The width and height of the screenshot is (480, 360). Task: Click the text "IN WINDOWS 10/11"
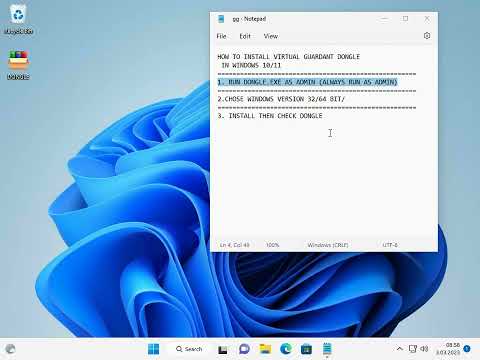tap(251, 65)
